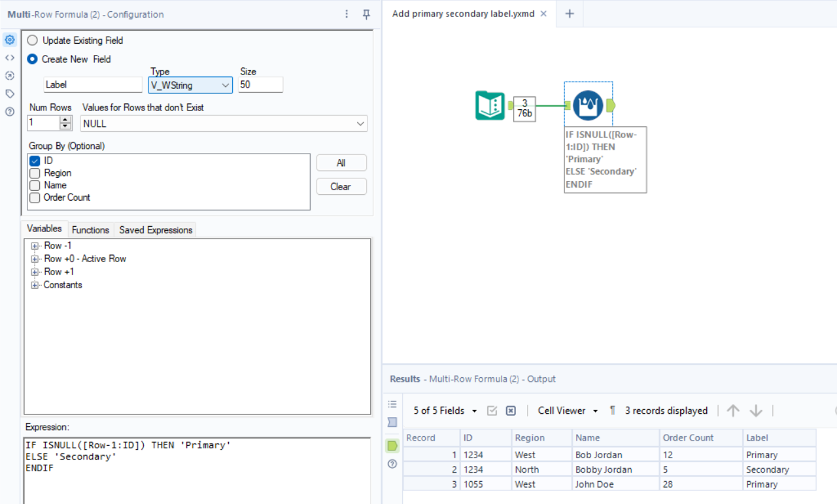Select the Configuration gear icon in sidebar

coord(9,39)
